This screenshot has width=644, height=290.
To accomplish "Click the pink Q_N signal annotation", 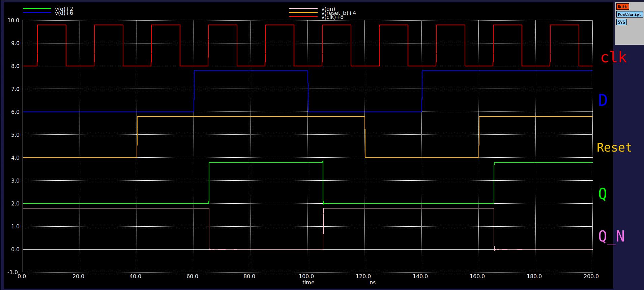I will (611, 236).
